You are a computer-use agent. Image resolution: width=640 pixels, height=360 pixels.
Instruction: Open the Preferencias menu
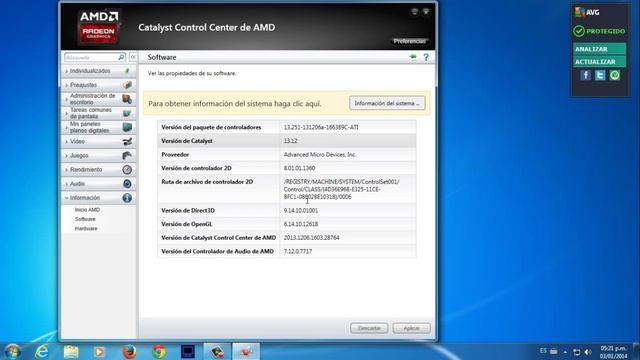pyautogui.click(x=410, y=41)
